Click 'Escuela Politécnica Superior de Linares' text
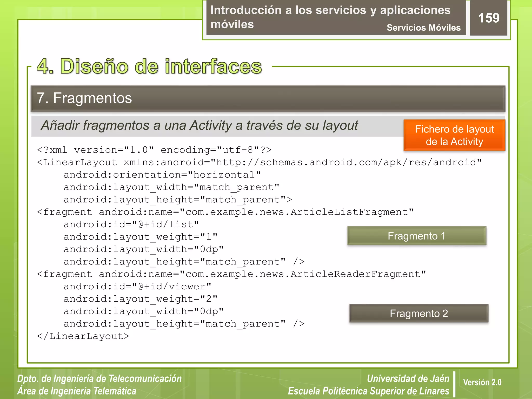 [369, 391]
